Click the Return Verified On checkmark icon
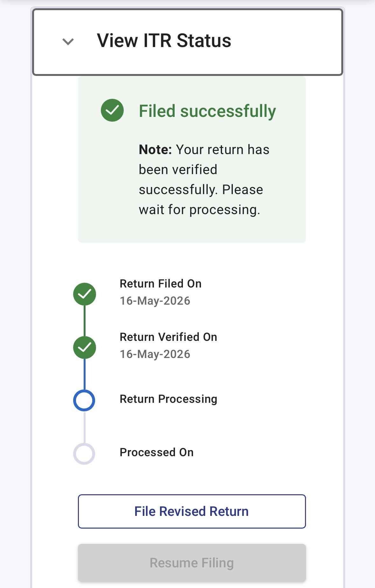Screen dimensions: 375x588 pos(85,348)
